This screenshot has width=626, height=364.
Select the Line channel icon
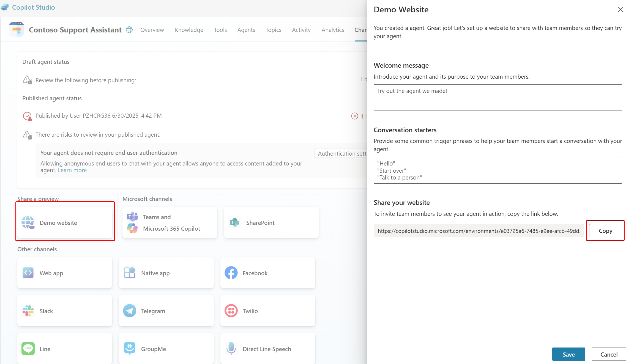point(28,348)
